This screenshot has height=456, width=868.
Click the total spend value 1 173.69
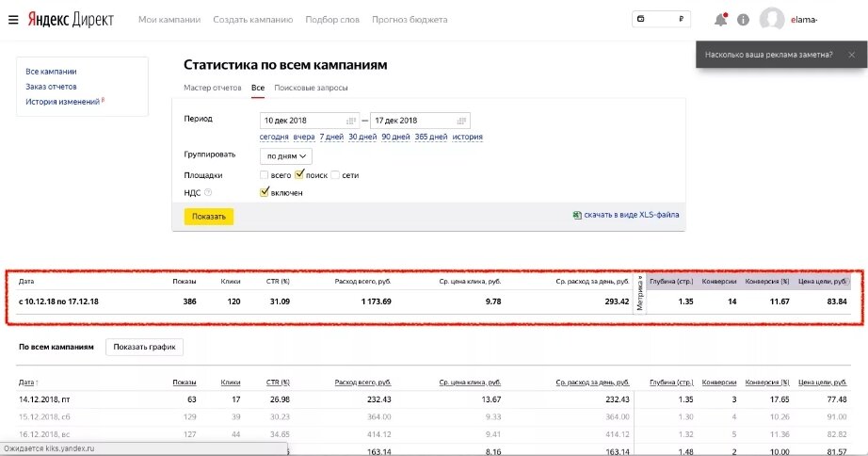pos(376,302)
